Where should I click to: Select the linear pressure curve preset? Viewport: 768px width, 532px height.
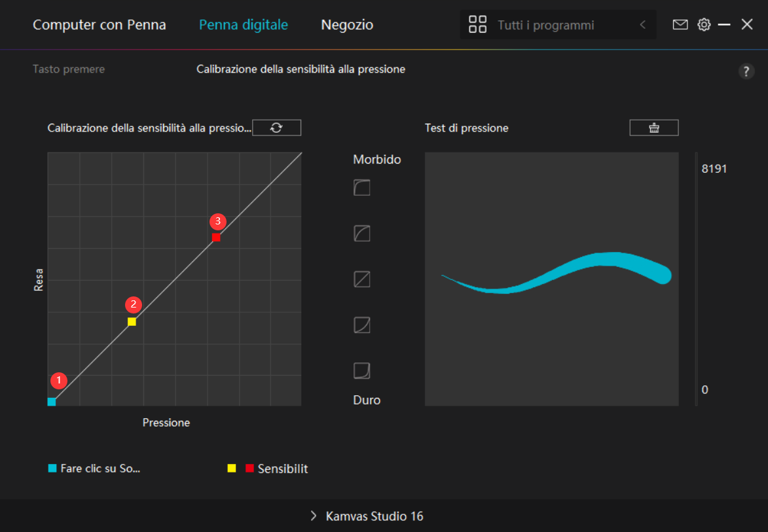click(362, 279)
